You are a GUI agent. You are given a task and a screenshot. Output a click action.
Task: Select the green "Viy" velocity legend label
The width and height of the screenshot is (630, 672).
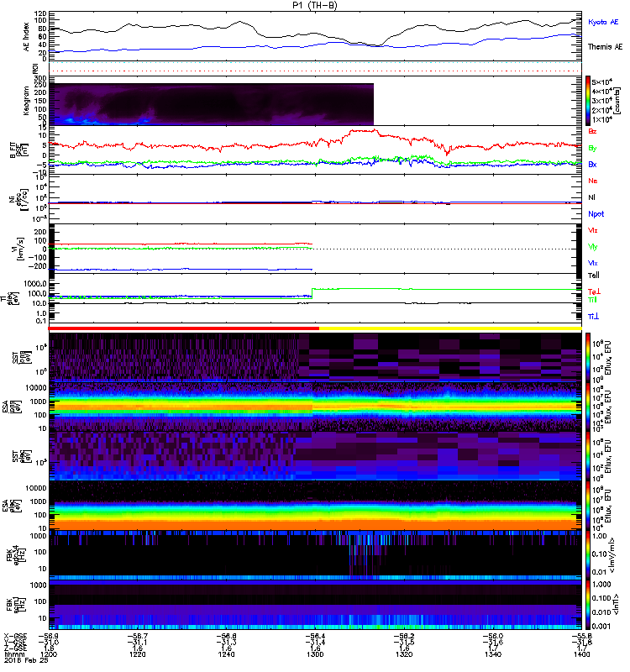(593, 247)
